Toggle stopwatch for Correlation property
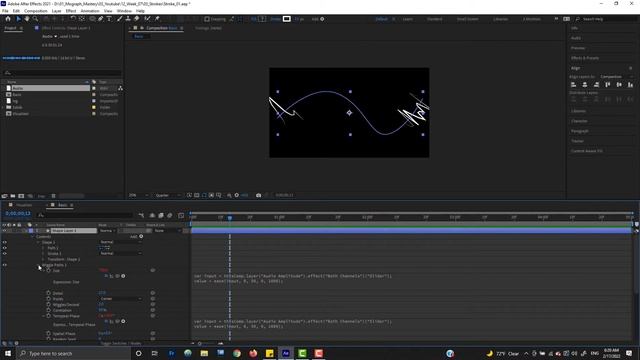 tap(49, 310)
